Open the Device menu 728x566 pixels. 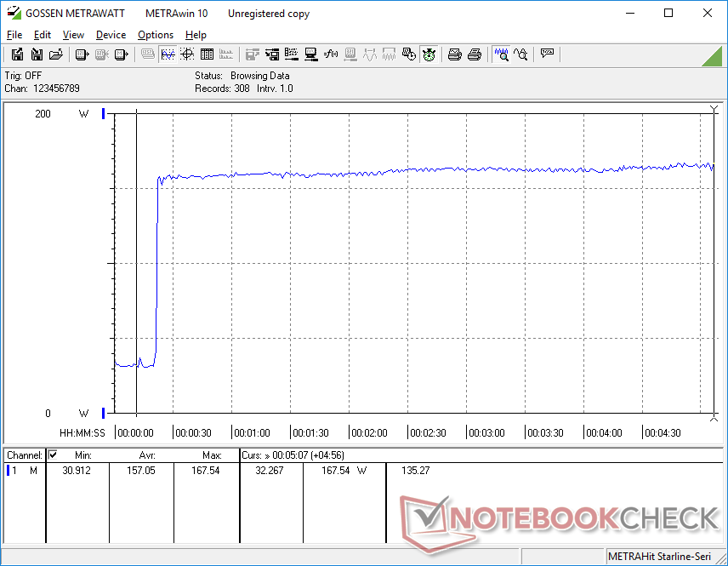click(111, 35)
